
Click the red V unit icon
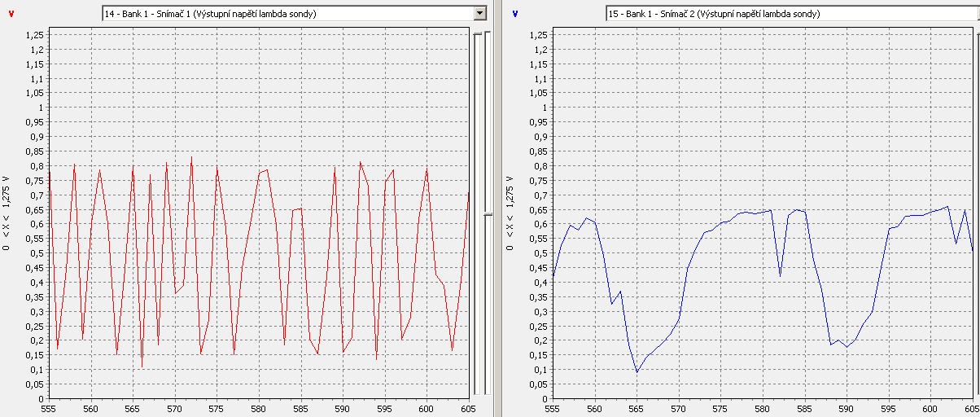pos(10,13)
